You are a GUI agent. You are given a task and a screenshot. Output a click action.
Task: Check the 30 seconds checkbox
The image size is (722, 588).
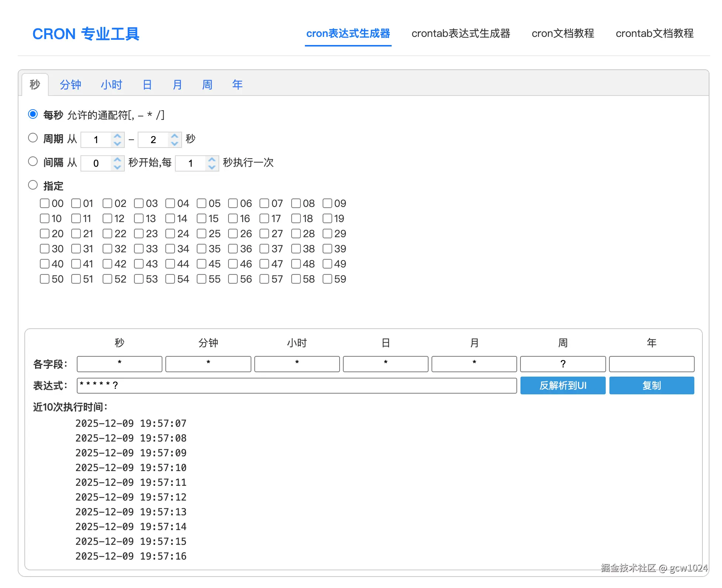click(x=44, y=249)
